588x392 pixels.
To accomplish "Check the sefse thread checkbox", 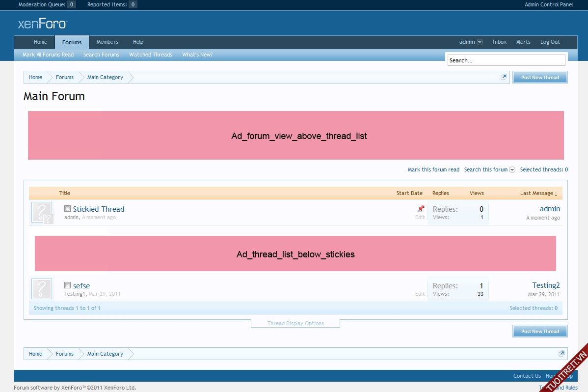I will 68,285.
